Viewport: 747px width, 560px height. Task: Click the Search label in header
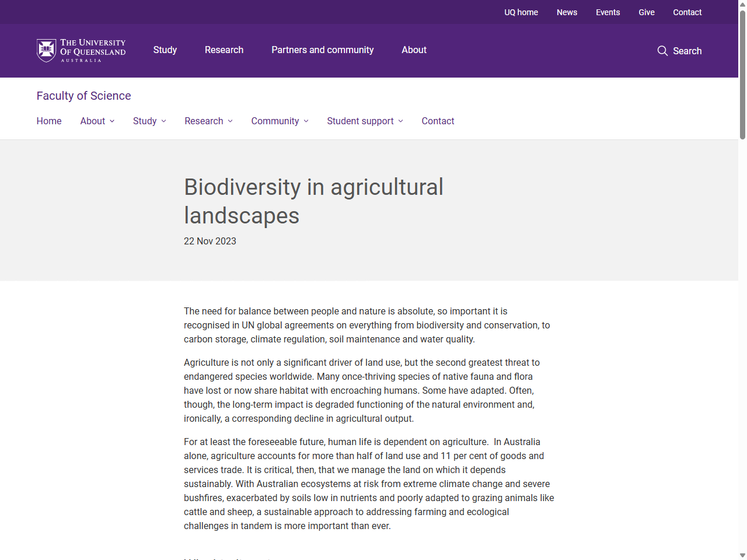pyautogui.click(x=687, y=51)
